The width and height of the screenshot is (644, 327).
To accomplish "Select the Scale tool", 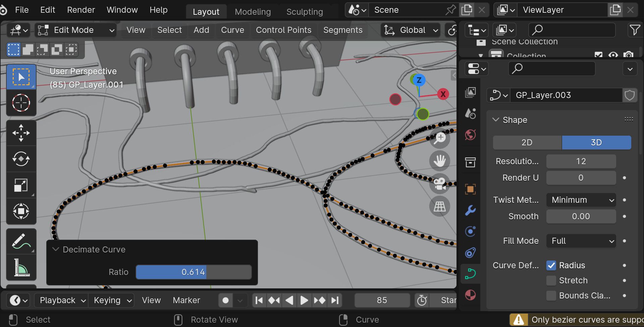I will 21,185.
